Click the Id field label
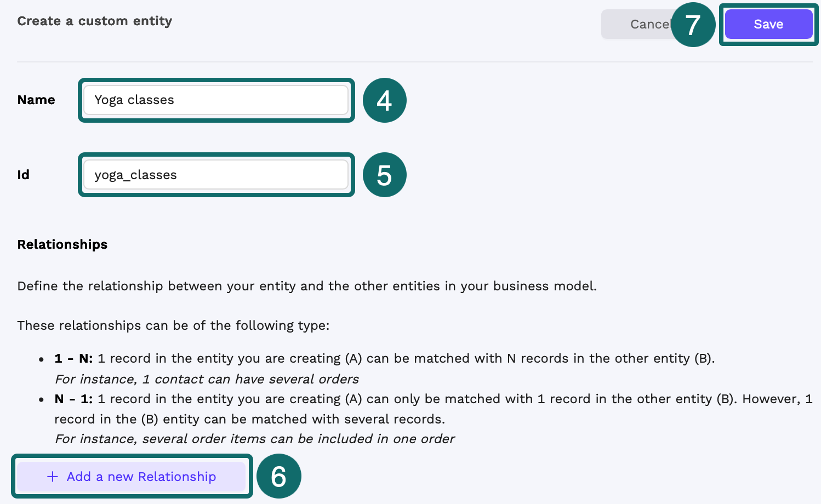The height and width of the screenshot is (504, 821). (x=23, y=175)
